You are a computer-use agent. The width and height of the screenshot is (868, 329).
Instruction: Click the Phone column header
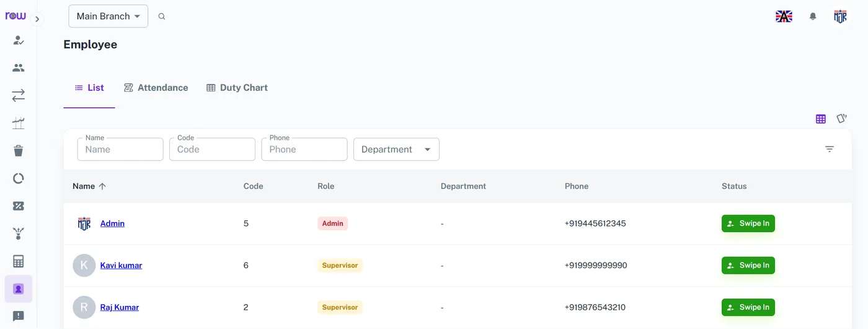pos(577,186)
